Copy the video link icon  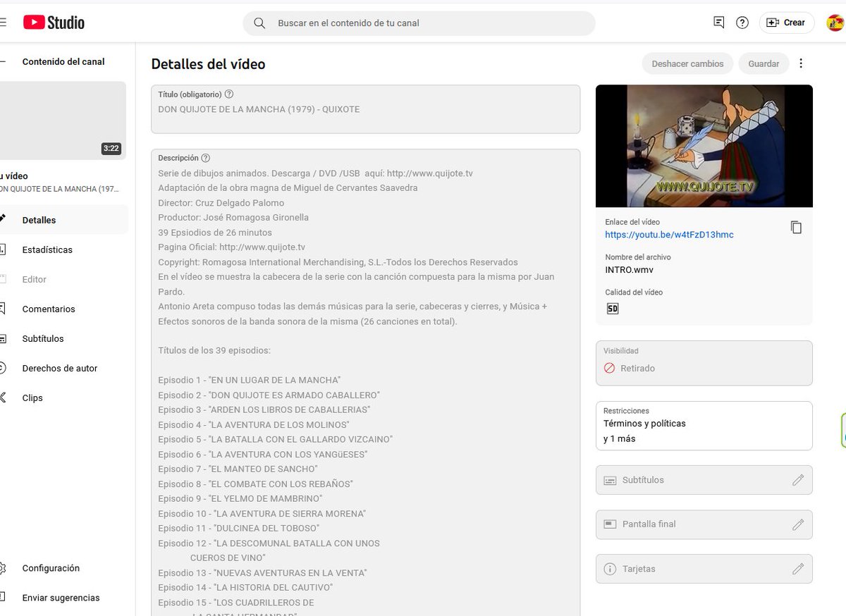[x=796, y=228]
